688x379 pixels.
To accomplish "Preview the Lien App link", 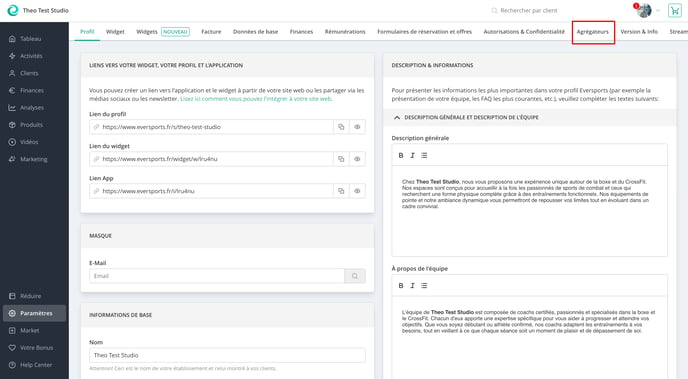I will 357,191.
